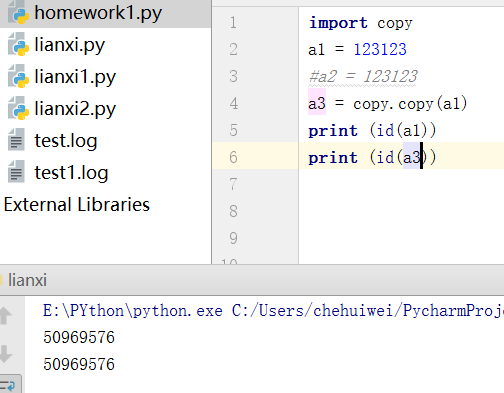504x393 pixels.
Task: Open lianxi1.py from the file list
Action: point(75,77)
